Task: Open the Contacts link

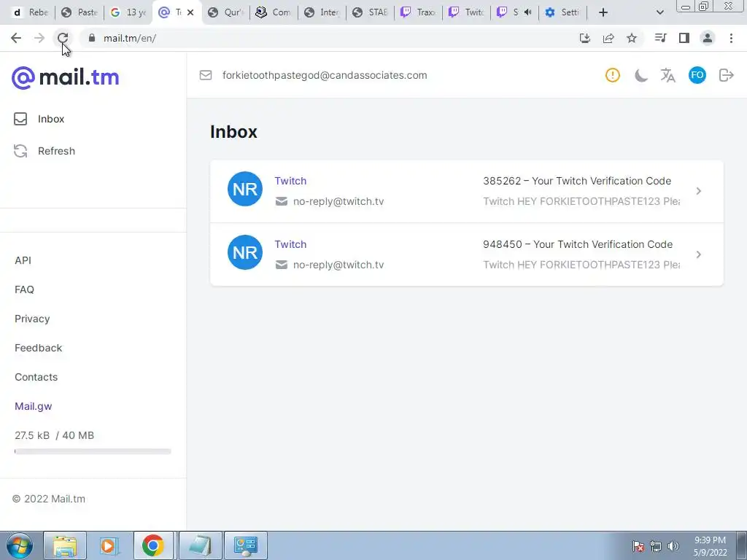Action: coord(36,377)
